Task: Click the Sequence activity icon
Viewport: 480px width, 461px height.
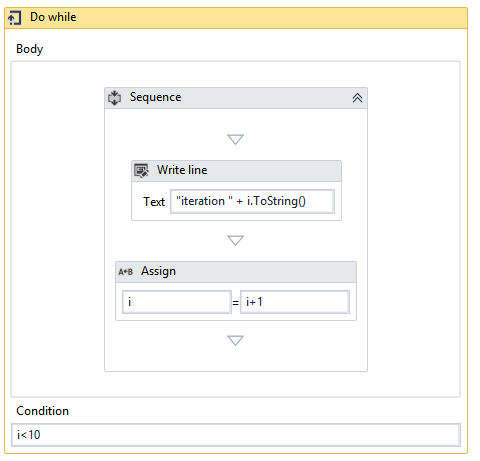Action: point(115,98)
